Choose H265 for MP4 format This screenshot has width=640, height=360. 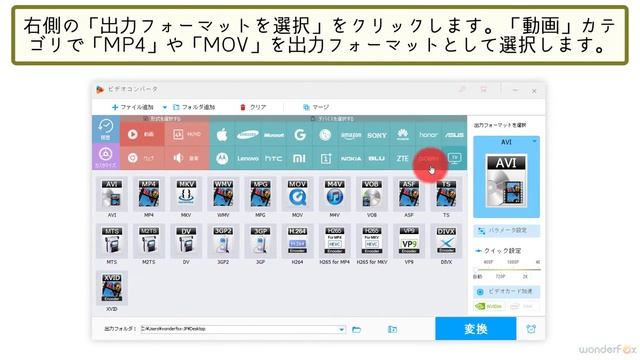coord(334,241)
